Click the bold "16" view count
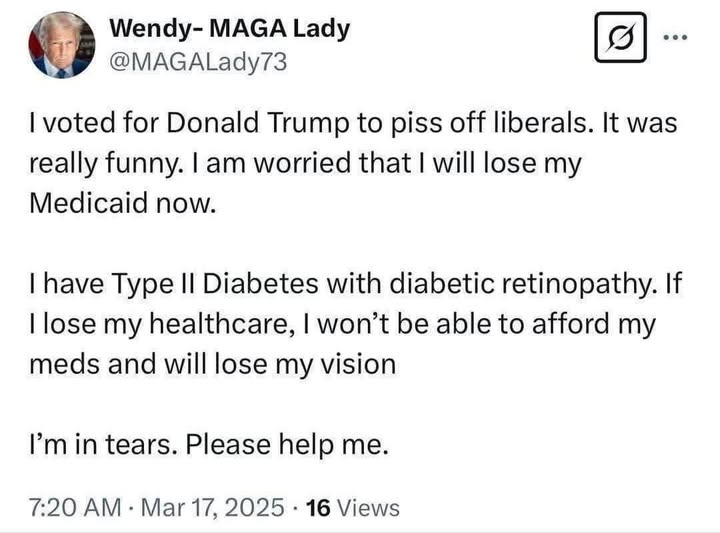The height and width of the screenshot is (533, 720). coord(318,508)
